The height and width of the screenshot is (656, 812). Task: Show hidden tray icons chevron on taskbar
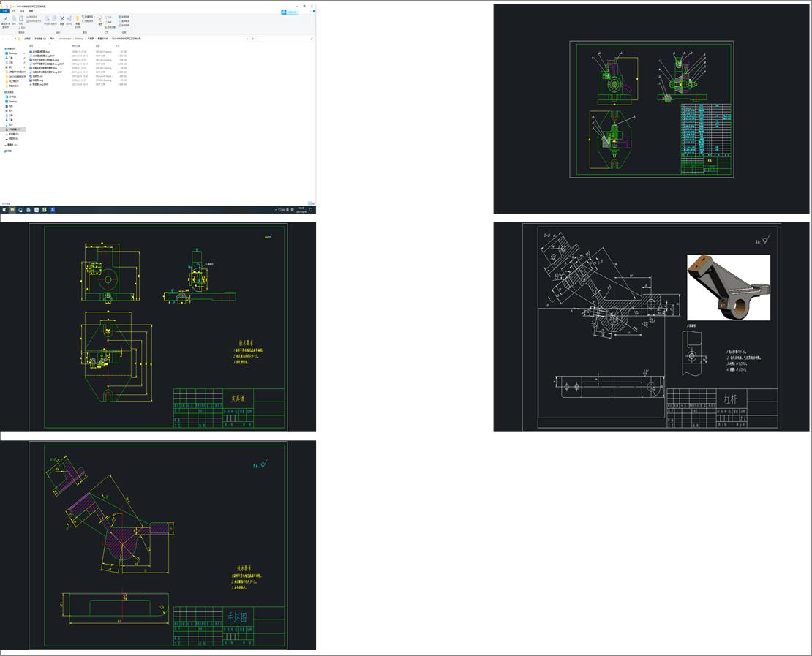[x=276, y=210]
